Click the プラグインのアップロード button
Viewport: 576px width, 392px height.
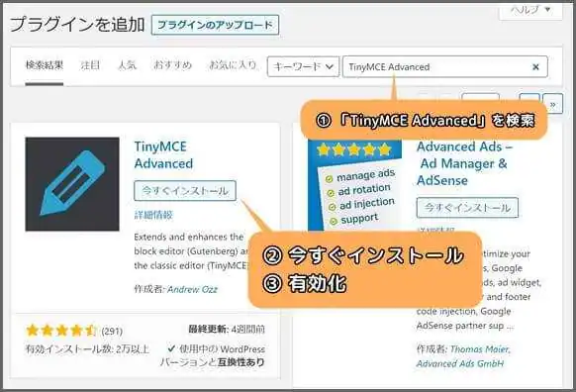(215, 25)
